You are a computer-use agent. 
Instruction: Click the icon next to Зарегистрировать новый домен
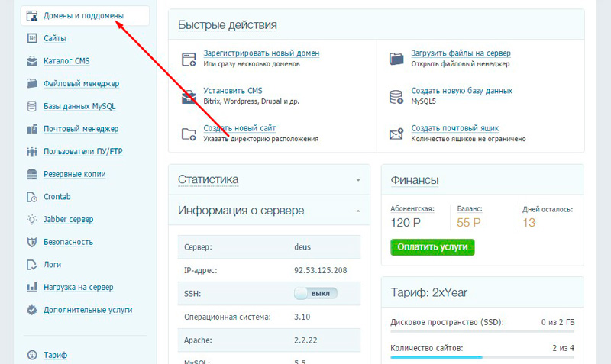pos(189,59)
